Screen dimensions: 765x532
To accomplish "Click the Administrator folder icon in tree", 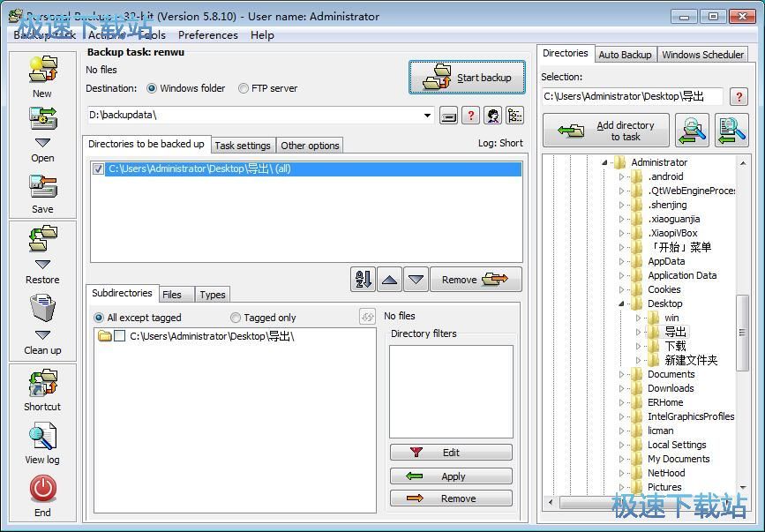I will coord(619,161).
